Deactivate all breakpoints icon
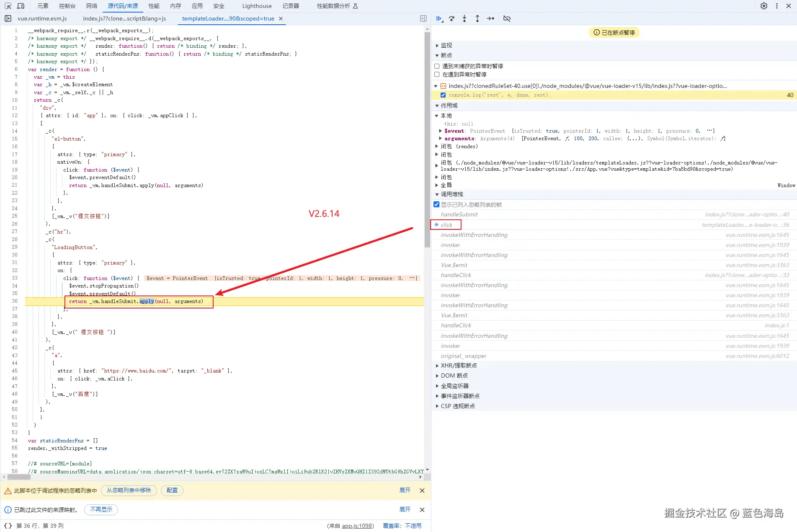The height and width of the screenshot is (532, 797). [x=507, y=18]
